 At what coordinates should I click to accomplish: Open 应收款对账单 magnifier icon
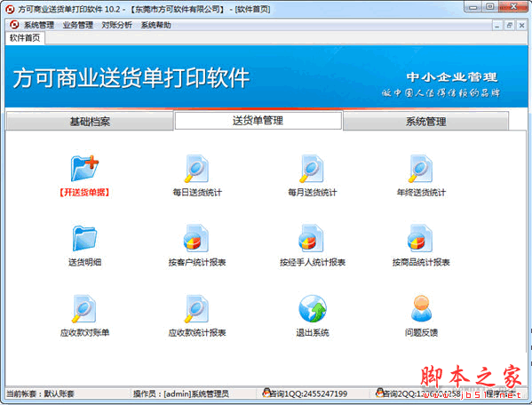84,309
